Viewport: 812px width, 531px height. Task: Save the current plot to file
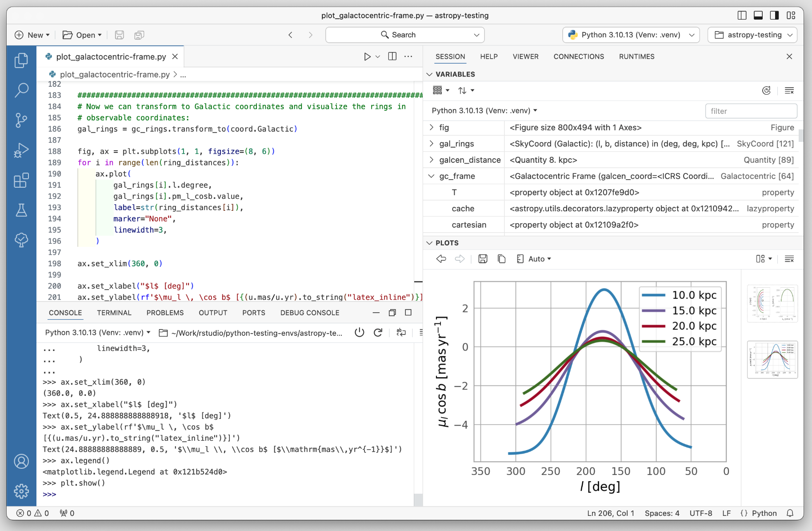tap(483, 259)
